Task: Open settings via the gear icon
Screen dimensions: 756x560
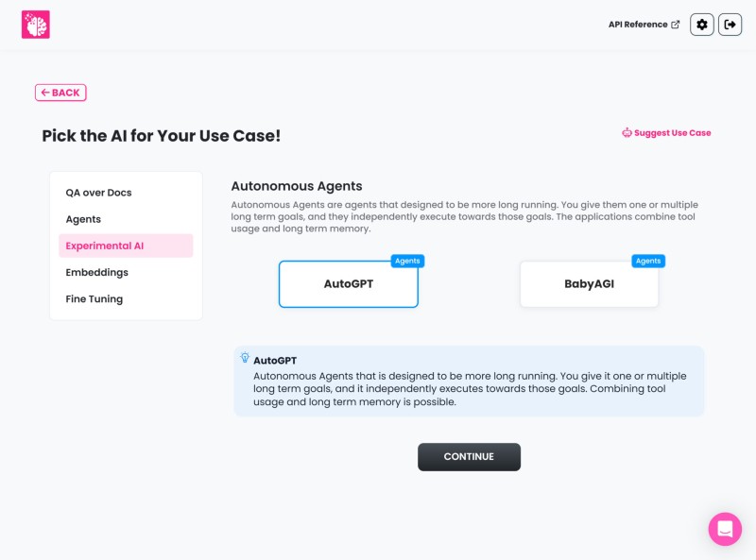Action: pos(701,25)
